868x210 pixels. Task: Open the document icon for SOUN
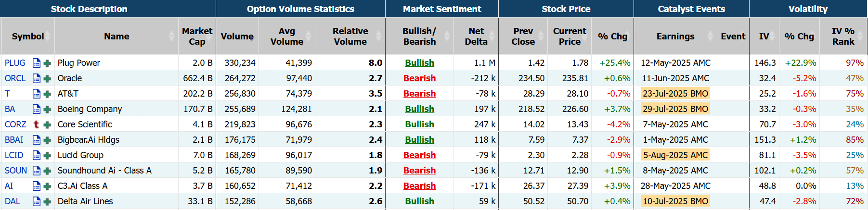(37, 171)
